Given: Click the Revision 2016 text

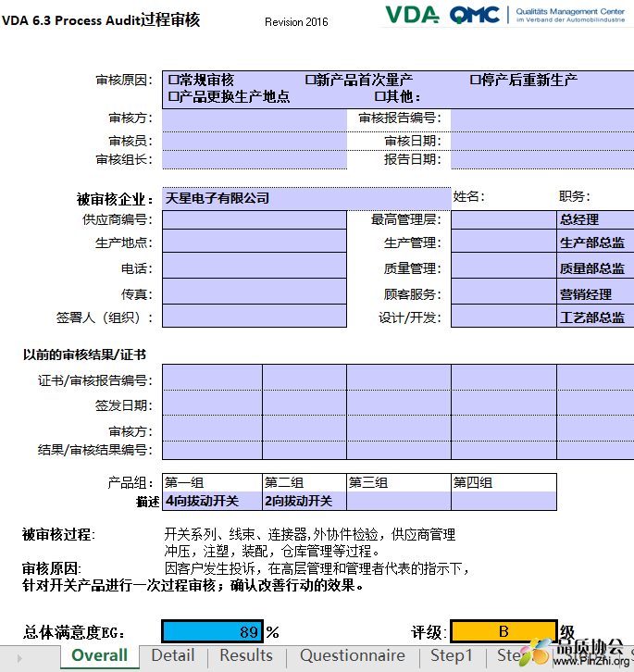Looking at the screenshot, I should [x=296, y=22].
